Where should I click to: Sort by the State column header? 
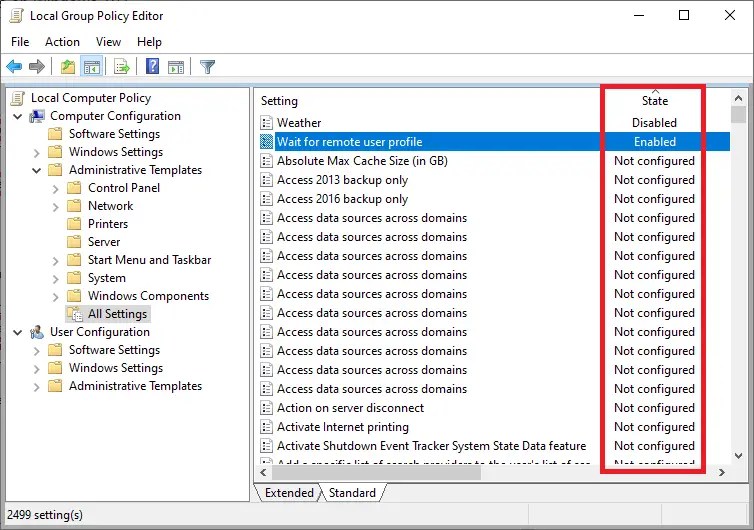654,101
